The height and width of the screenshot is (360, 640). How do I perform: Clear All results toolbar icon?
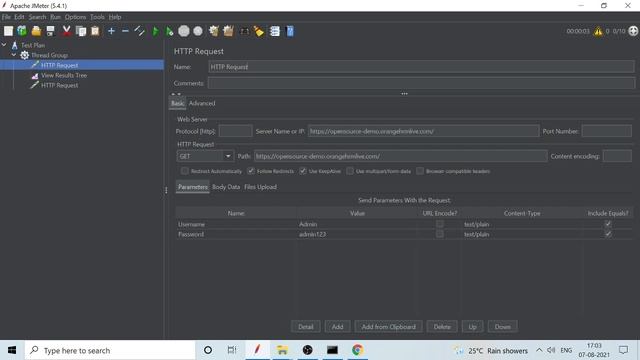tap(228, 31)
